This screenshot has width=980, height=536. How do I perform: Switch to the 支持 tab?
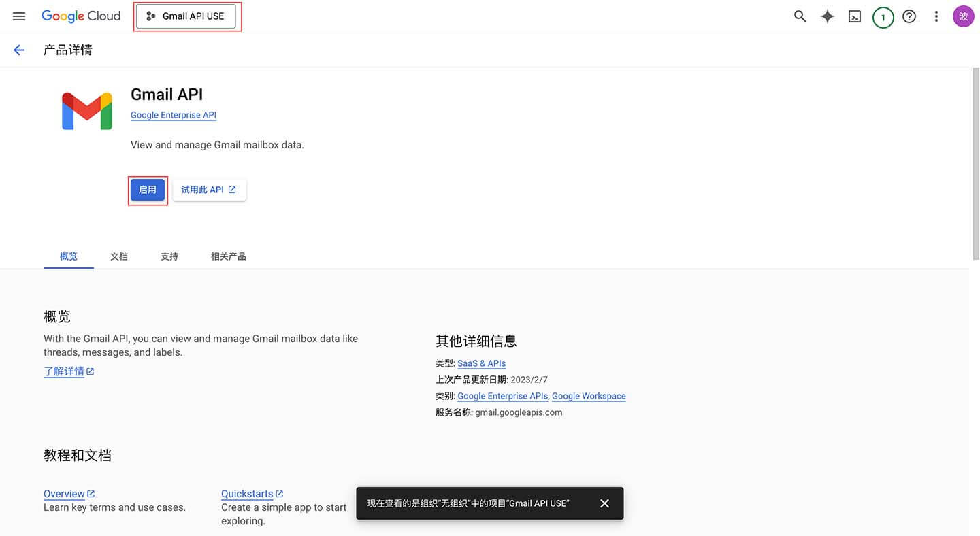[169, 256]
